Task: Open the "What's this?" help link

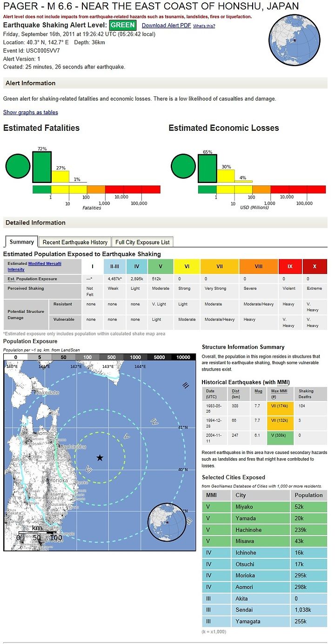Action: (204, 26)
